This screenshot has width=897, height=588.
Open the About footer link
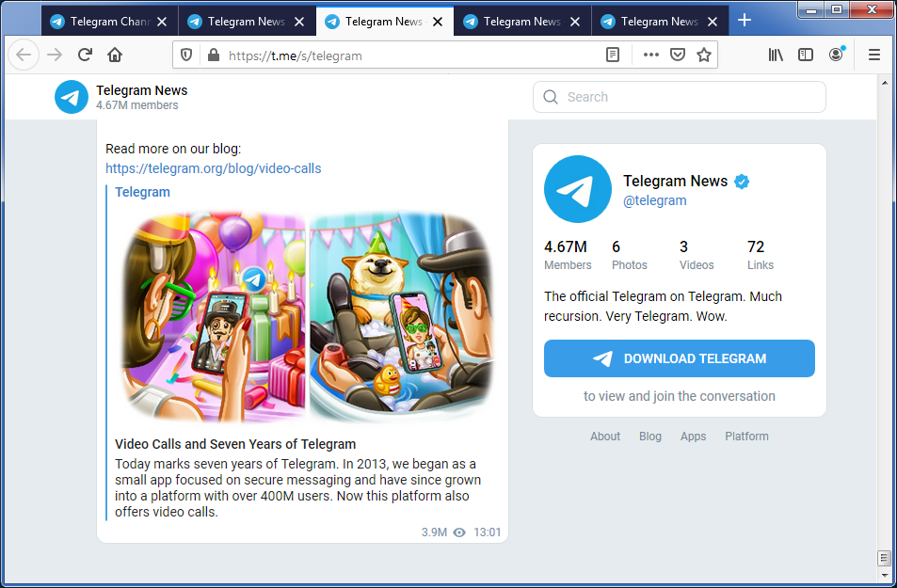pos(605,436)
